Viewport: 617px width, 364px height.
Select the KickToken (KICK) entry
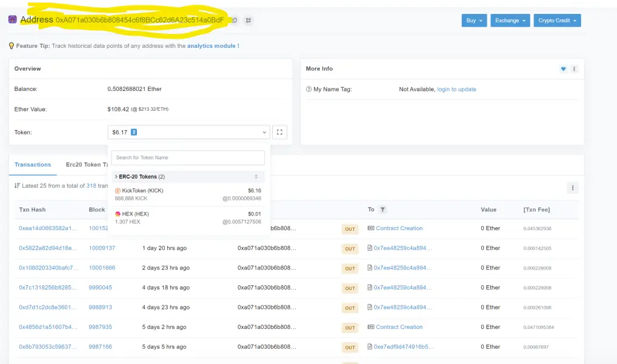coord(188,194)
